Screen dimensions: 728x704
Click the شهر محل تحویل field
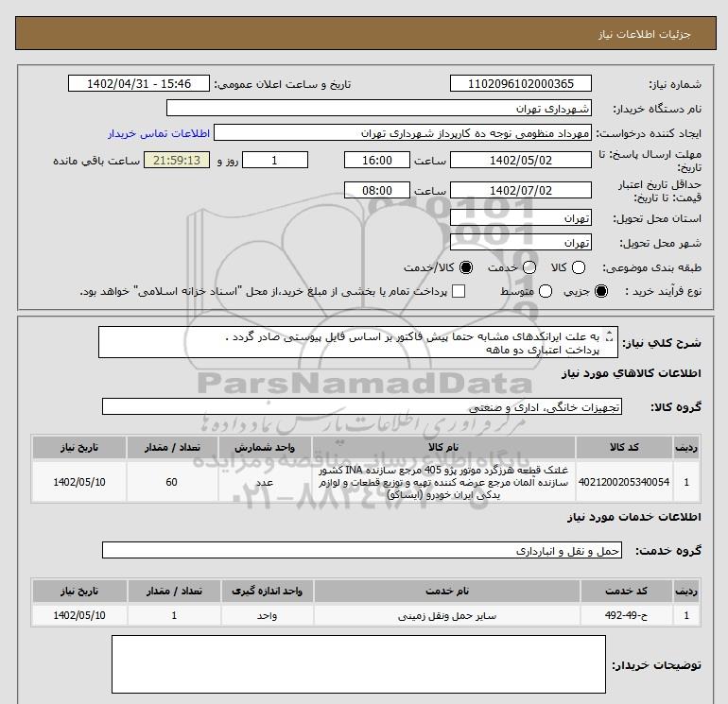coord(520,242)
